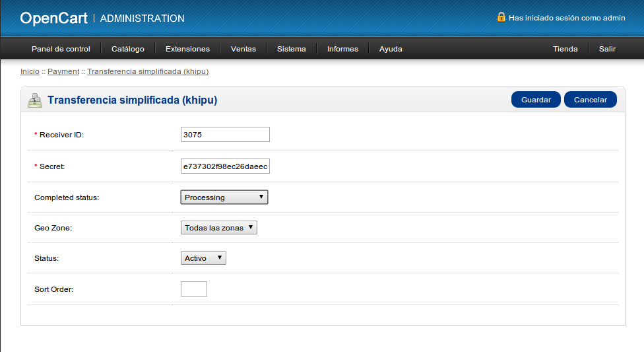Image resolution: width=644 pixels, height=352 pixels.
Task: Open the Geo Zone dropdown
Action: [219, 227]
